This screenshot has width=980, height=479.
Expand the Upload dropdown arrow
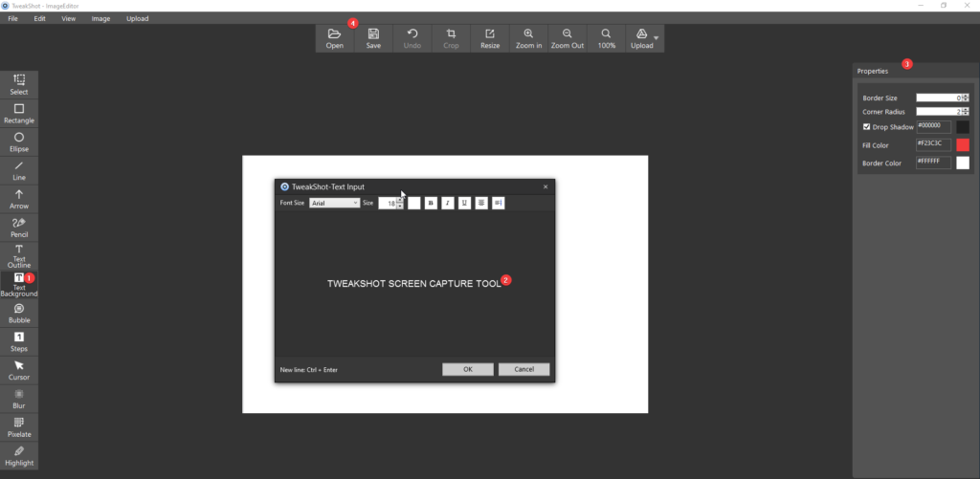pos(657,38)
